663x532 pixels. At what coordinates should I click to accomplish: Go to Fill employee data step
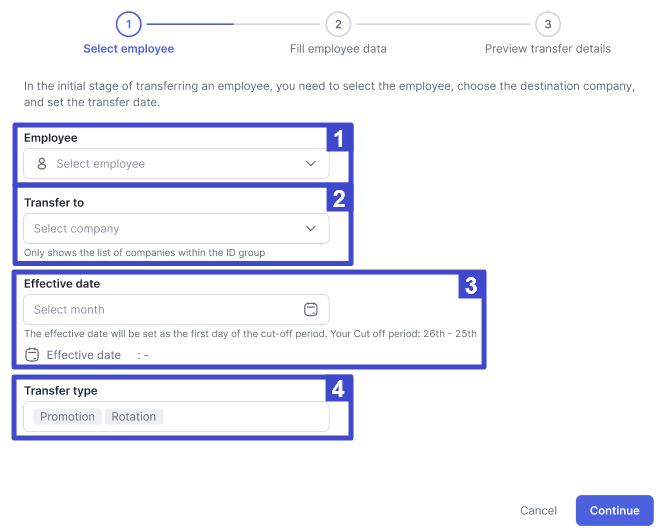pos(338,49)
